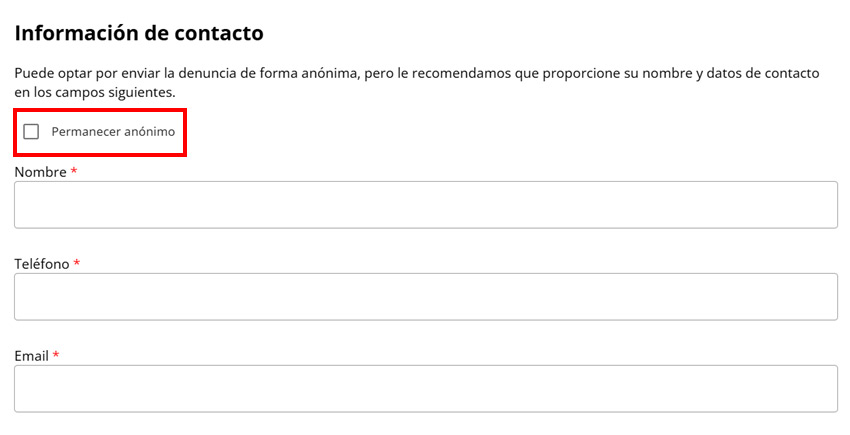Click the words "datos de contacto" in description
The height and width of the screenshot is (435, 850).
click(762, 73)
